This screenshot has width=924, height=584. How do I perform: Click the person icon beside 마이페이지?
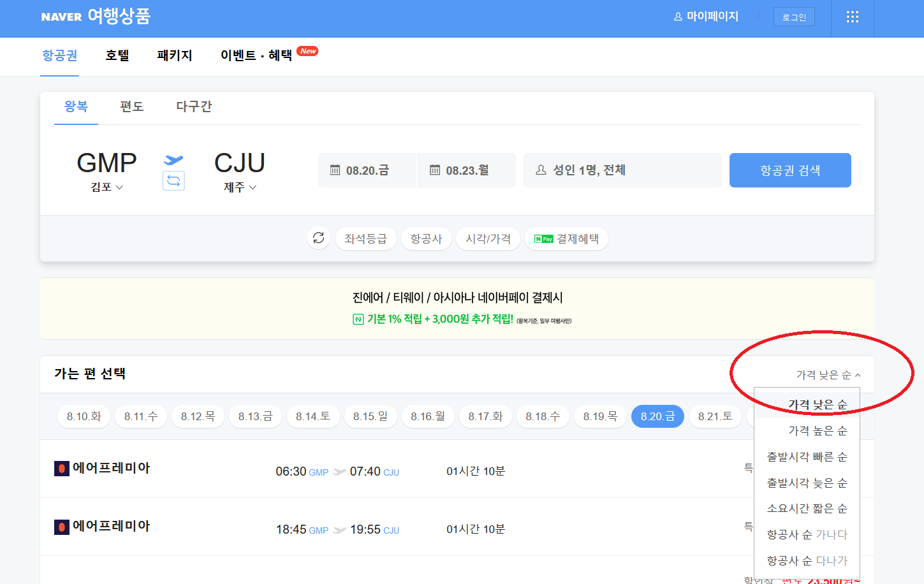coord(678,17)
